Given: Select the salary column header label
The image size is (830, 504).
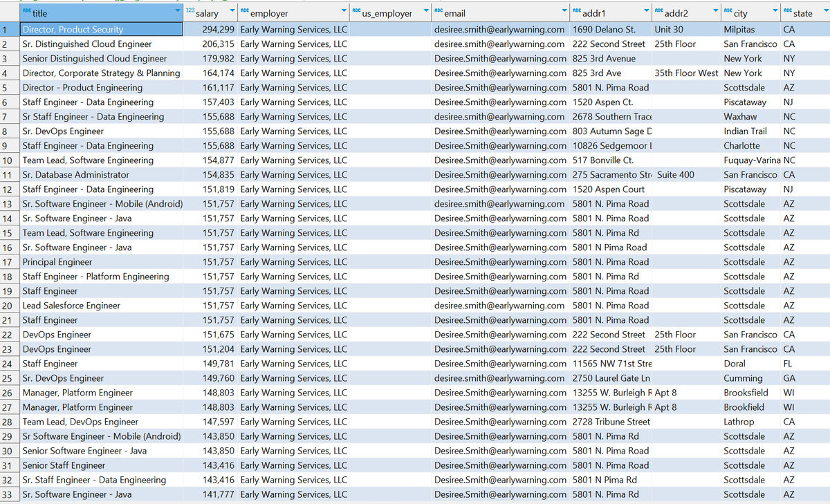Looking at the screenshot, I should tap(207, 13).
